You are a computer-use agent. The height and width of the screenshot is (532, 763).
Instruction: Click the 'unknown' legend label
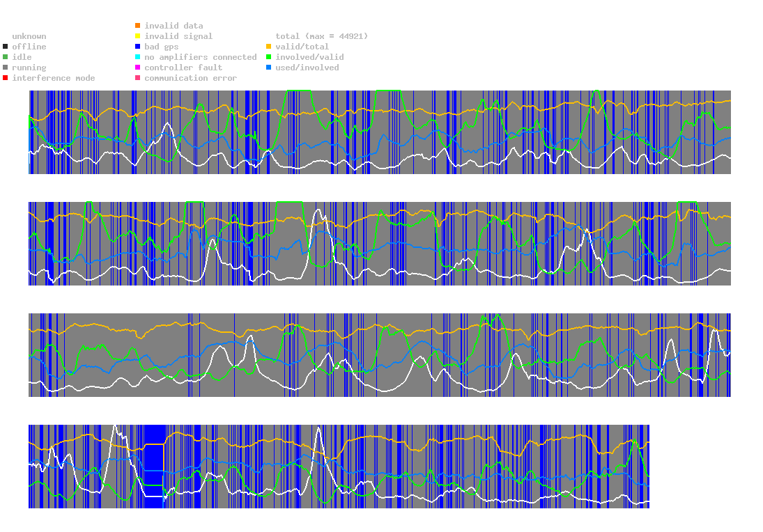pyautogui.click(x=29, y=36)
